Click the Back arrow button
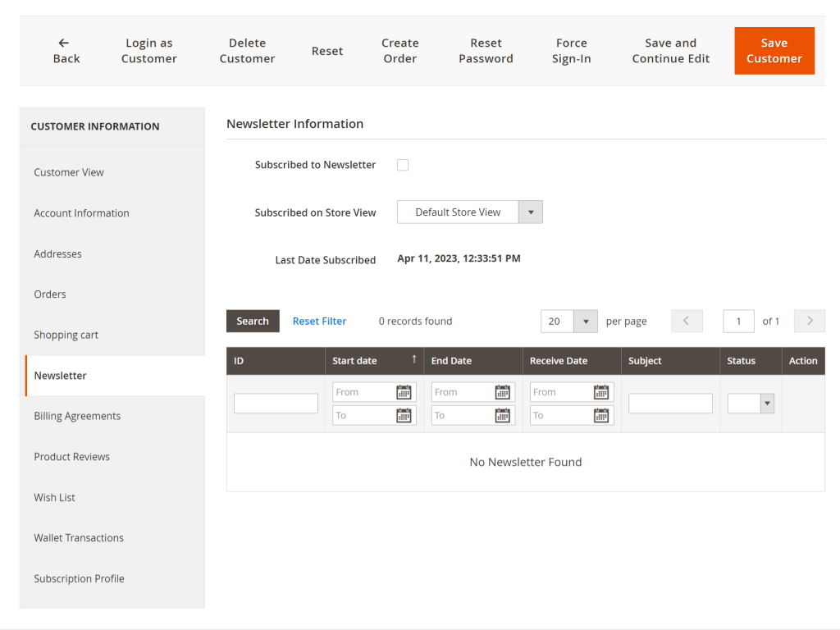 click(66, 51)
